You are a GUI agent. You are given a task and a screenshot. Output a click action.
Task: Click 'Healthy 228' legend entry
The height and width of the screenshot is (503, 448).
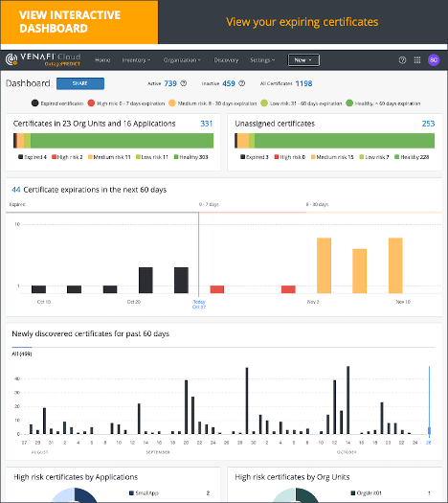(x=412, y=157)
